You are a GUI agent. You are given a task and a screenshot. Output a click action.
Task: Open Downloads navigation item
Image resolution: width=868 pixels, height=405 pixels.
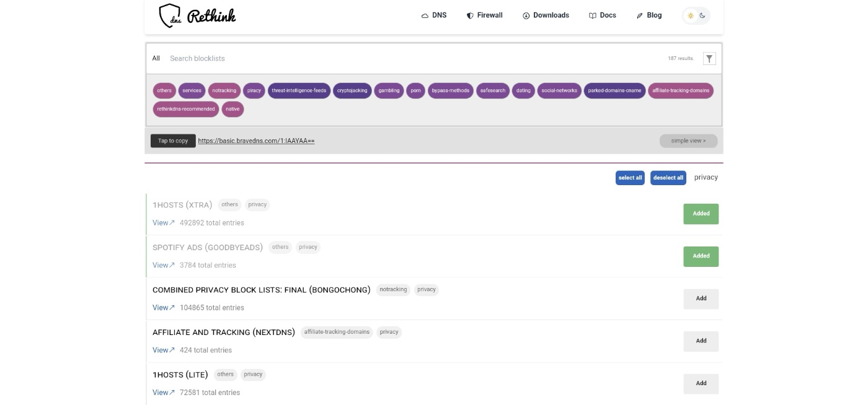546,15
